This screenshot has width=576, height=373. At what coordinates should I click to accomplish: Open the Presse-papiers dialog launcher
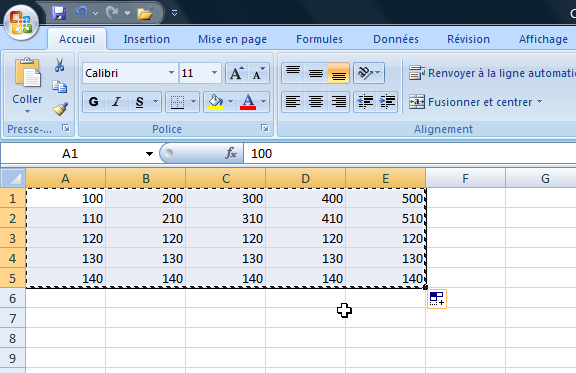tap(66, 128)
